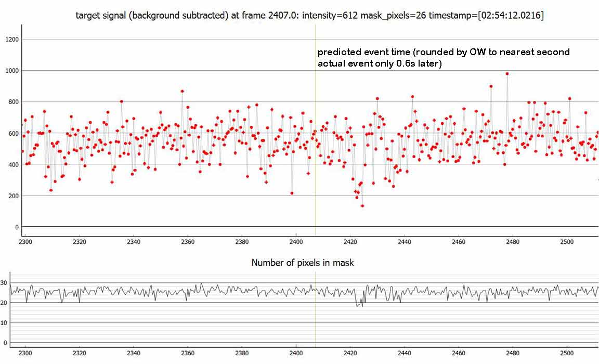
Task: Click the 2400 x-axis label of upper plot
Action: tap(296, 242)
